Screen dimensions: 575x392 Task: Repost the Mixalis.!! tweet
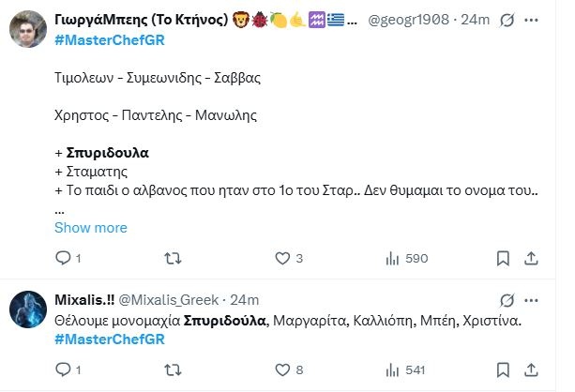click(x=173, y=369)
